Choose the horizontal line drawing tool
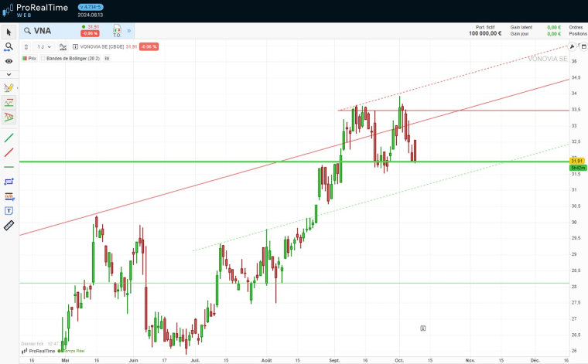The image size is (588, 364). pyautogui.click(x=9, y=167)
